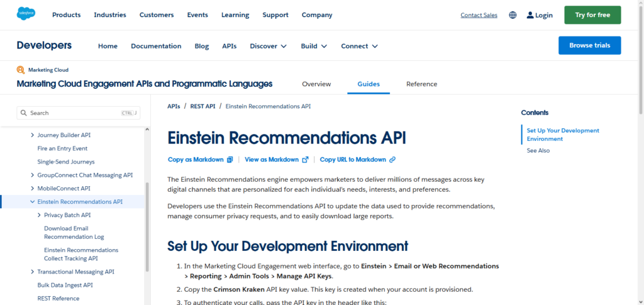The height and width of the screenshot is (305, 644).
Task: Click the Einstein Recommendations API breadcrumb text
Action: pyautogui.click(x=268, y=106)
